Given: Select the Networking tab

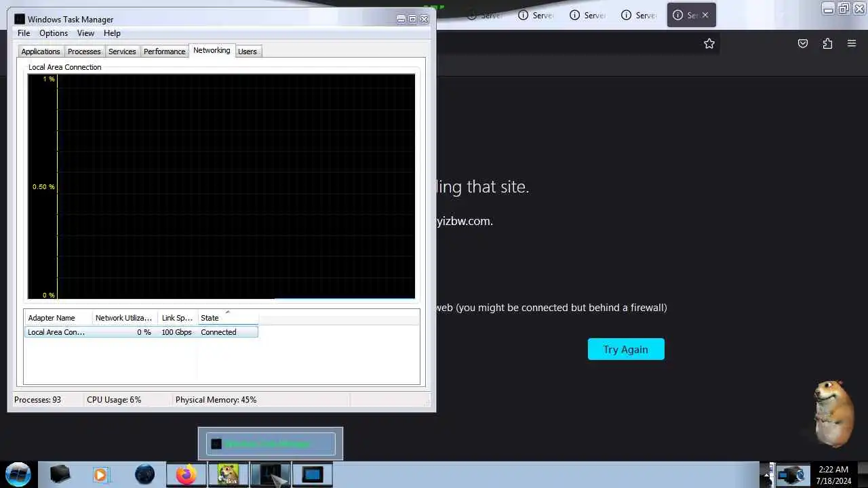Looking at the screenshot, I should 212,50.
